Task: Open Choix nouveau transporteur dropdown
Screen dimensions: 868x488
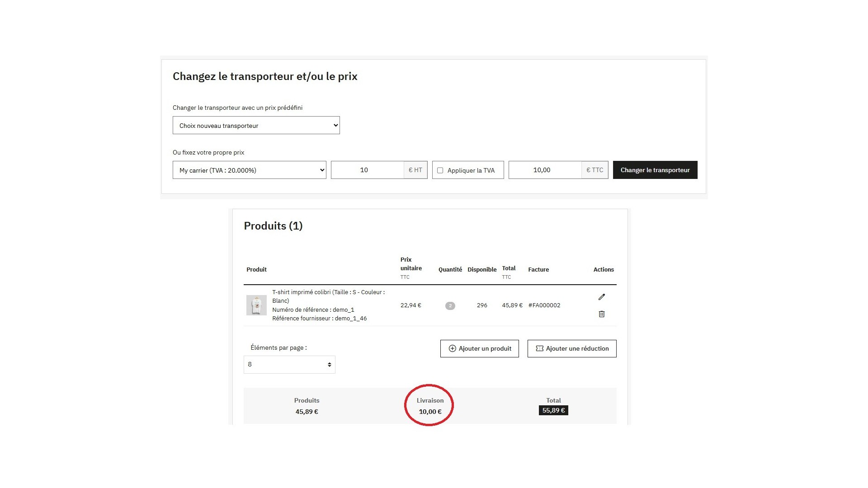Action: pyautogui.click(x=256, y=126)
